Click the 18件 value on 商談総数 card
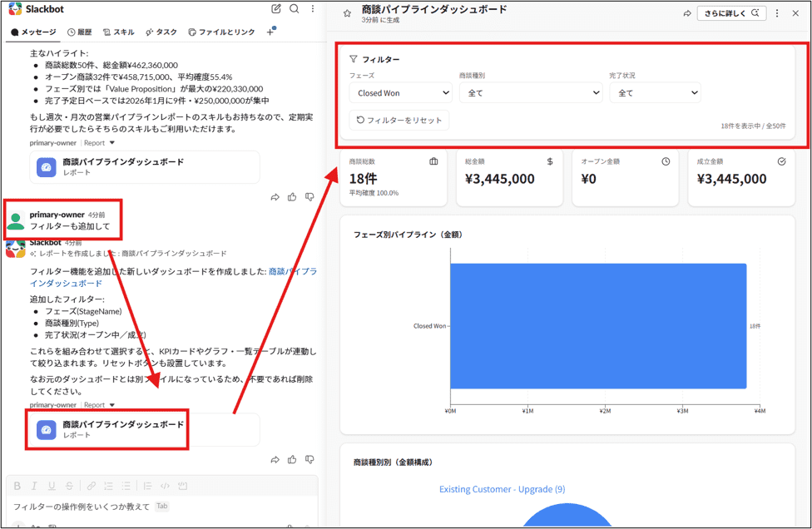This screenshot has height=529, width=812. pyautogui.click(x=363, y=179)
